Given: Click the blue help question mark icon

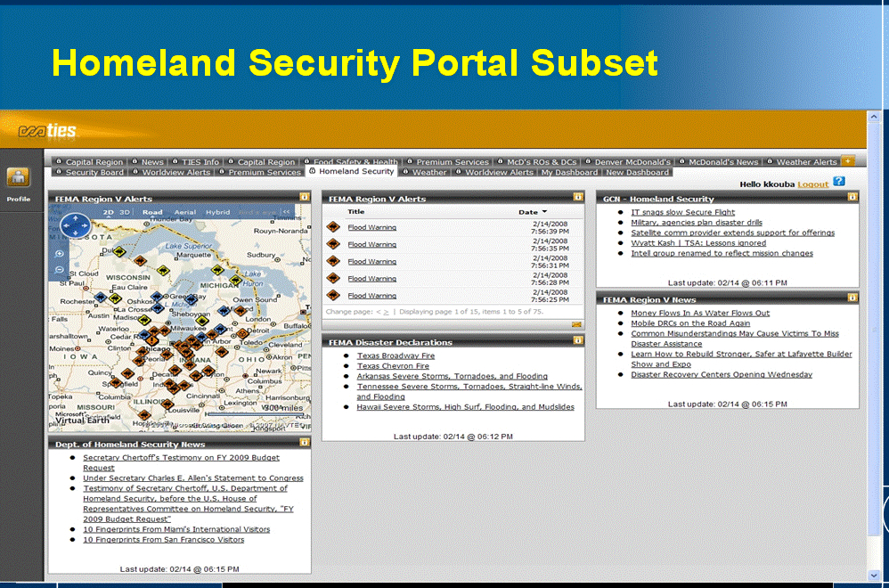Looking at the screenshot, I should 839,182.
